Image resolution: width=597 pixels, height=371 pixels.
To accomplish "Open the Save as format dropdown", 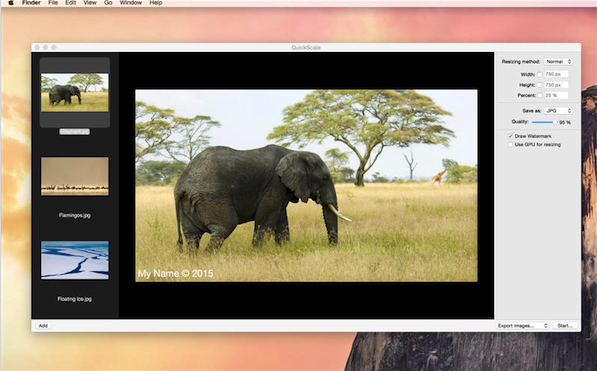I will [558, 110].
